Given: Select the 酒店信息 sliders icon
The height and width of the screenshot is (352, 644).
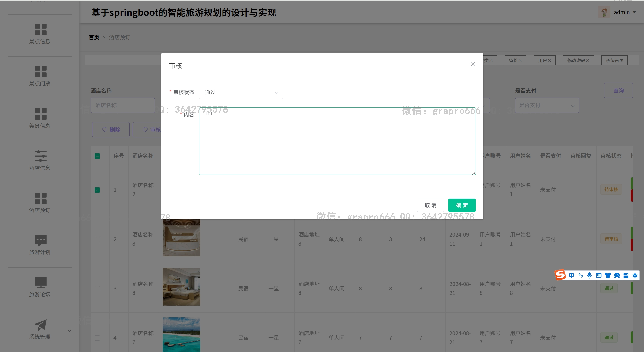Looking at the screenshot, I should pyautogui.click(x=41, y=156).
